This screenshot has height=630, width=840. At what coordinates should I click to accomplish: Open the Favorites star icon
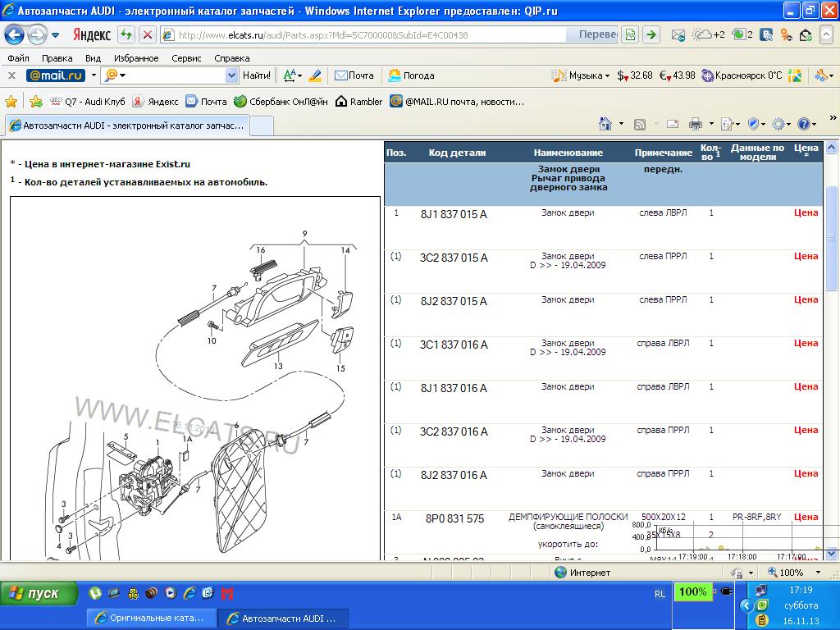pos(11,101)
